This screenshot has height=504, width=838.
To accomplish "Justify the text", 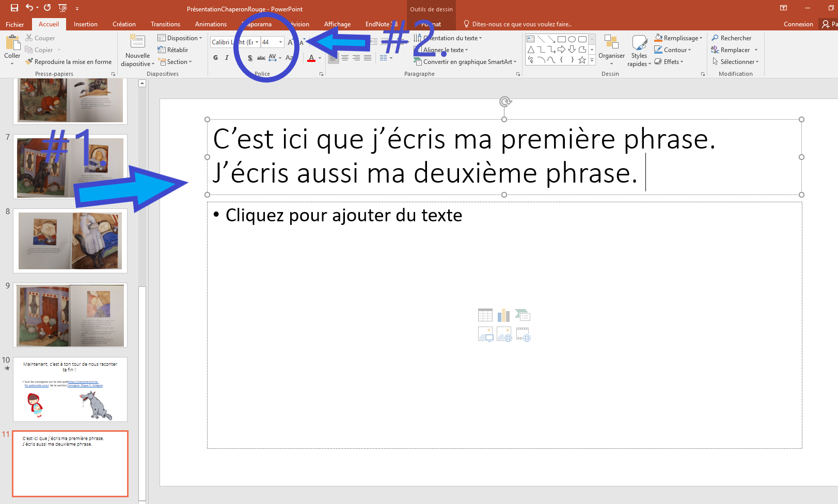I will click(368, 58).
